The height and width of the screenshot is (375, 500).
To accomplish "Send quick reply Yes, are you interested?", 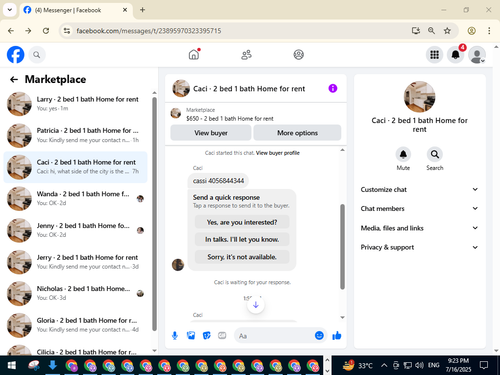I will (x=242, y=222).
